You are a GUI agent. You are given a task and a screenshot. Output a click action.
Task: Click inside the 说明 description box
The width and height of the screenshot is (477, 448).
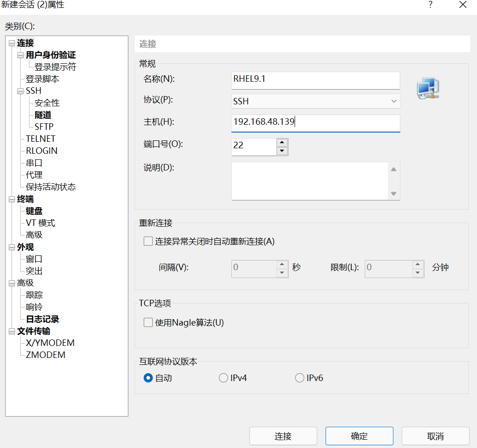pyautogui.click(x=310, y=181)
